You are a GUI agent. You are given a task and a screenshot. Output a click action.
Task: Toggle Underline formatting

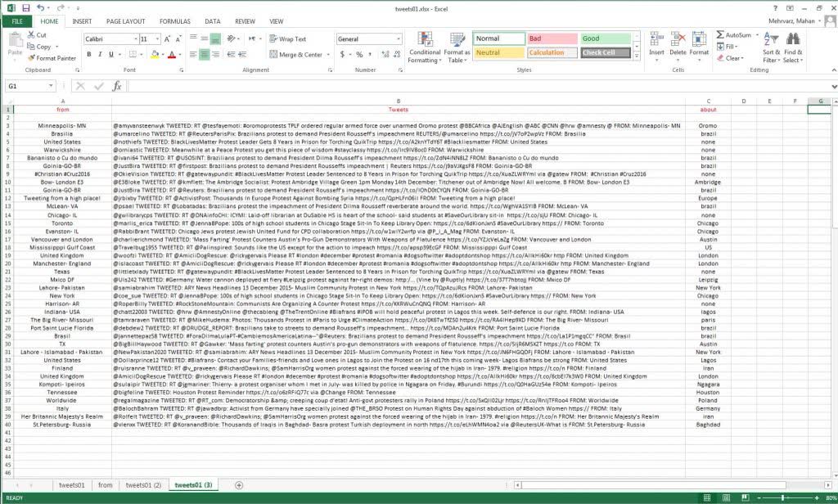coord(110,55)
